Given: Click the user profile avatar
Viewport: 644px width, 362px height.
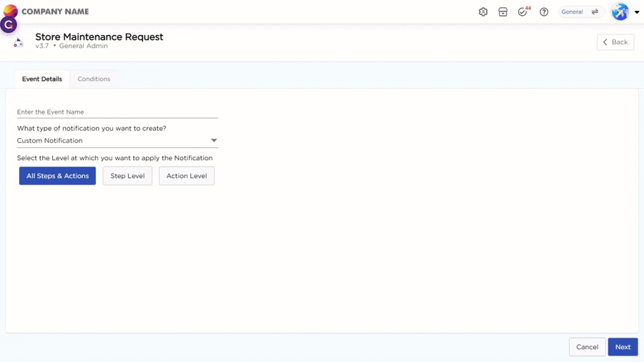Looking at the screenshot, I should (x=620, y=12).
